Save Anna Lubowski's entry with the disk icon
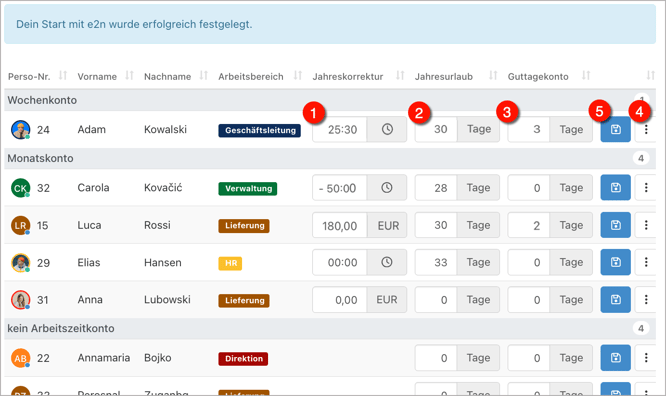 click(x=615, y=300)
